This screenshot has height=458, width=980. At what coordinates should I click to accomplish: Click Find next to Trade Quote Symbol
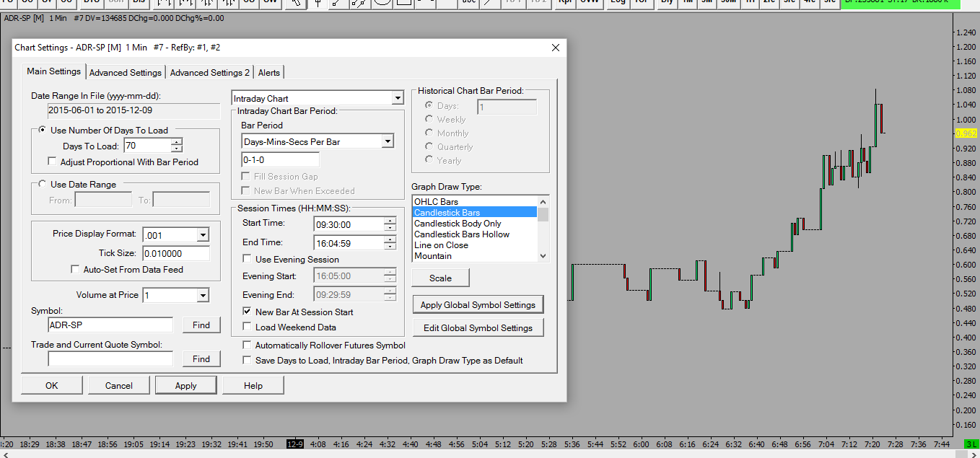tap(201, 358)
